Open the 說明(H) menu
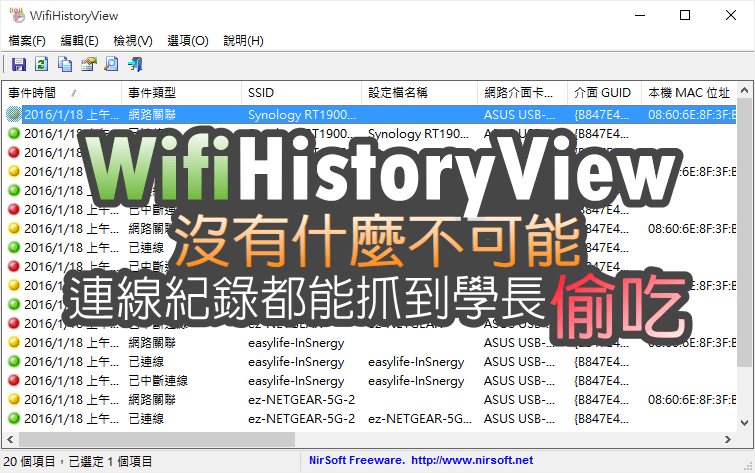This screenshot has height=473, width=755. pyautogui.click(x=244, y=40)
